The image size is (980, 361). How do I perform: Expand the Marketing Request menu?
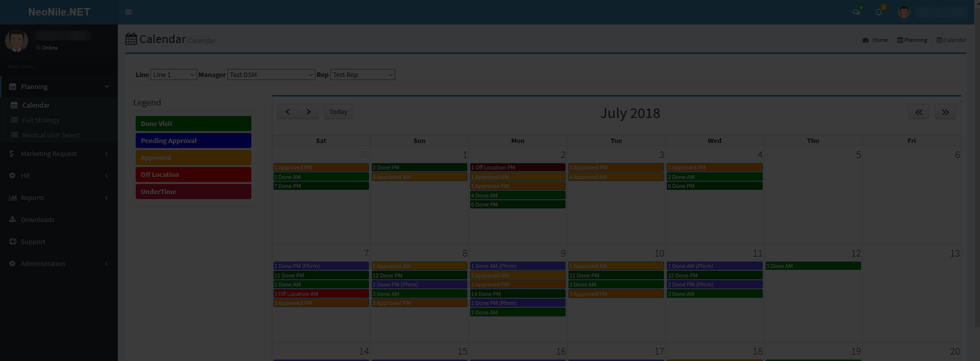click(x=48, y=154)
